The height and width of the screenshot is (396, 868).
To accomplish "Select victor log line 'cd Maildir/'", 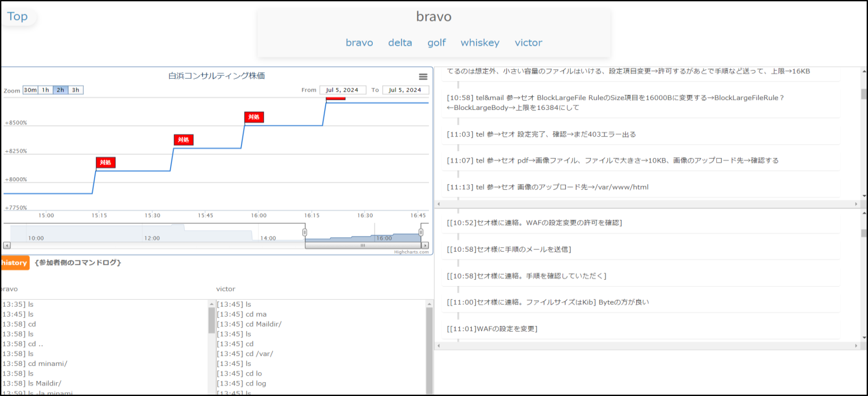I will 249,324.
